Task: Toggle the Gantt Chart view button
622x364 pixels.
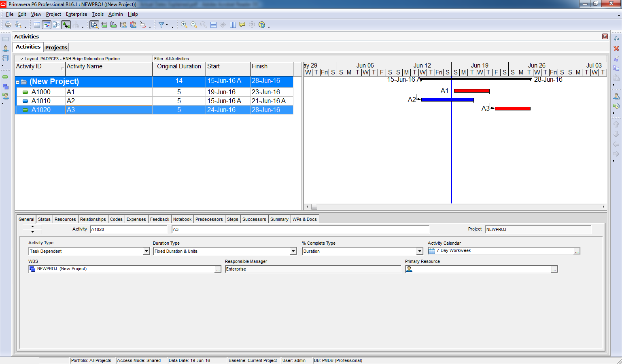Action: 47,25
